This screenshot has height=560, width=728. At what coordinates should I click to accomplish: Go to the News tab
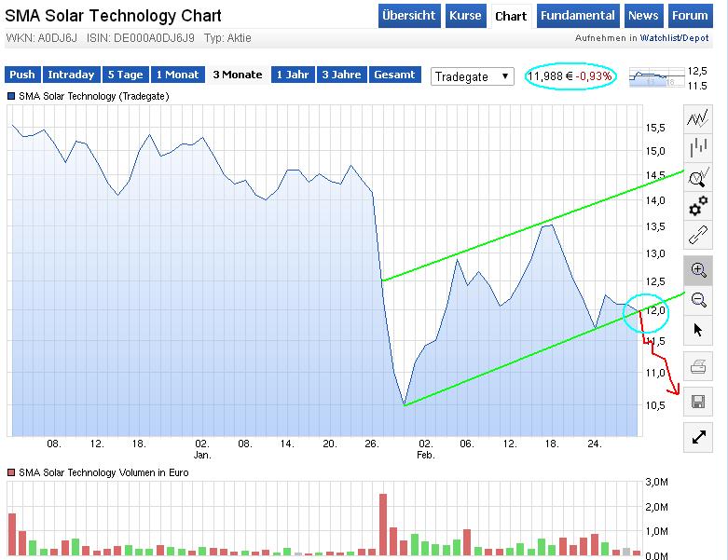point(643,16)
